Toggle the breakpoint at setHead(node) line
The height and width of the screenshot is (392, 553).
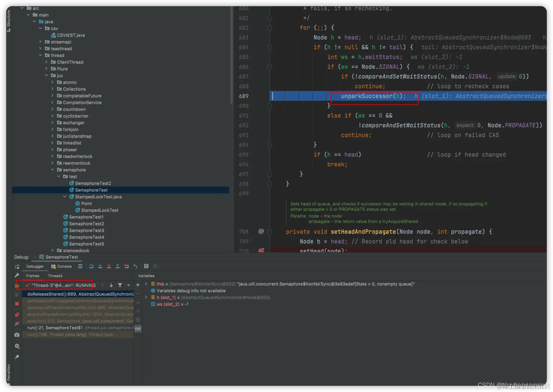(x=261, y=250)
